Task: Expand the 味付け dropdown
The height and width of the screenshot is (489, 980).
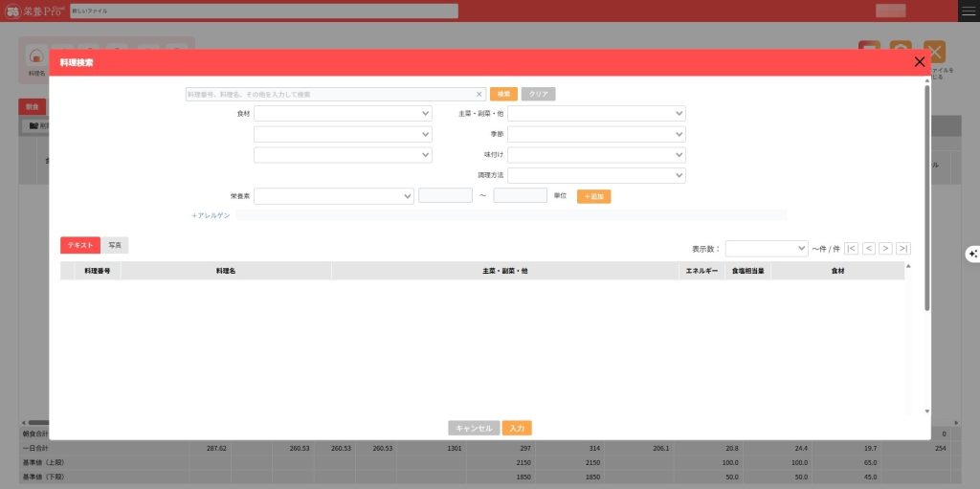Action: pyautogui.click(x=596, y=155)
